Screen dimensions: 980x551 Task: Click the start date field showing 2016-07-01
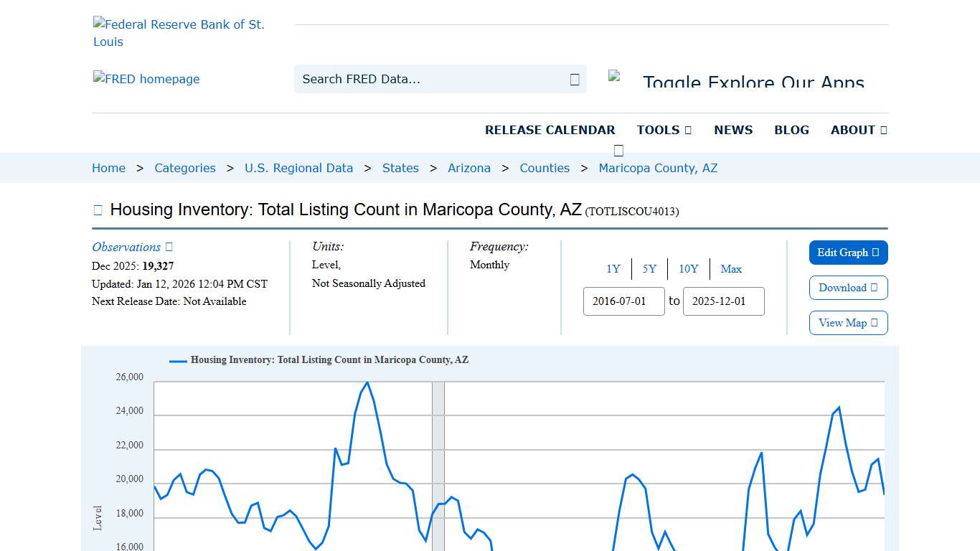[623, 301]
